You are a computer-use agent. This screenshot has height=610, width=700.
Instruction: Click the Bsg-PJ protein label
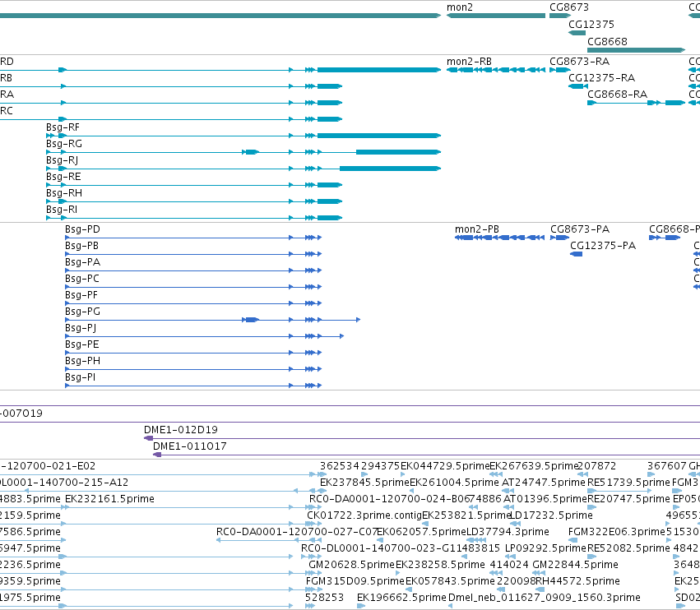click(x=81, y=328)
